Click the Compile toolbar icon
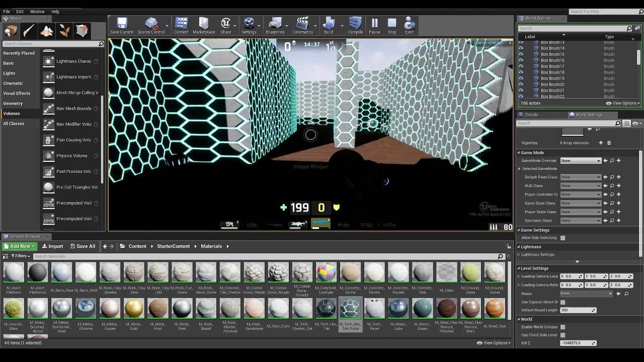 pyautogui.click(x=355, y=26)
